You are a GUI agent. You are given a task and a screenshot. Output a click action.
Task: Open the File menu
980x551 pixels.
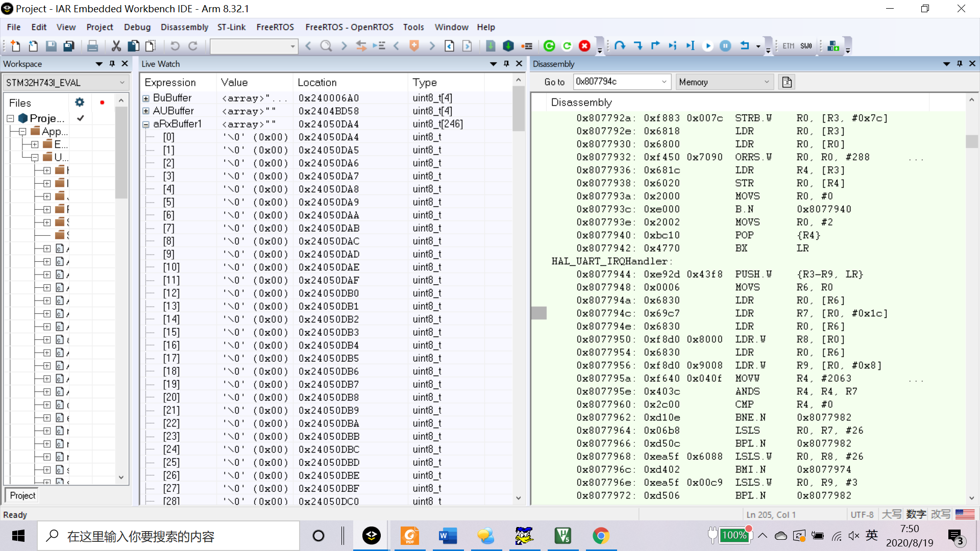pyautogui.click(x=14, y=27)
